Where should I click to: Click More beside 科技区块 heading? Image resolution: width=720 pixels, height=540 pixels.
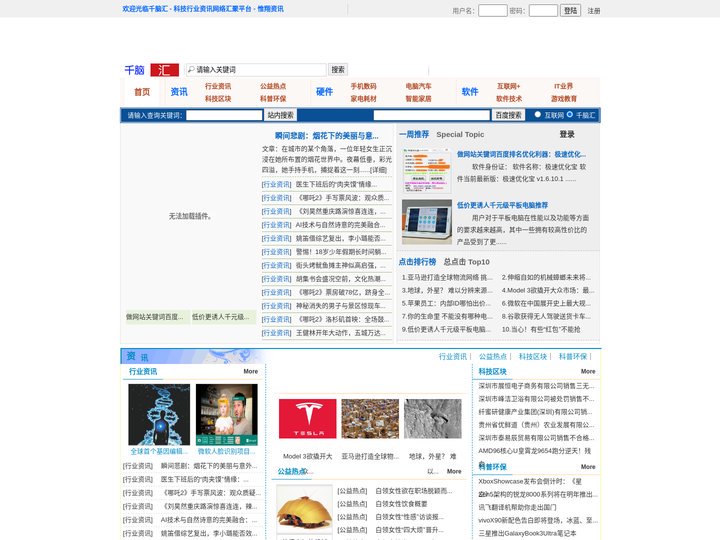click(x=588, y=371)
